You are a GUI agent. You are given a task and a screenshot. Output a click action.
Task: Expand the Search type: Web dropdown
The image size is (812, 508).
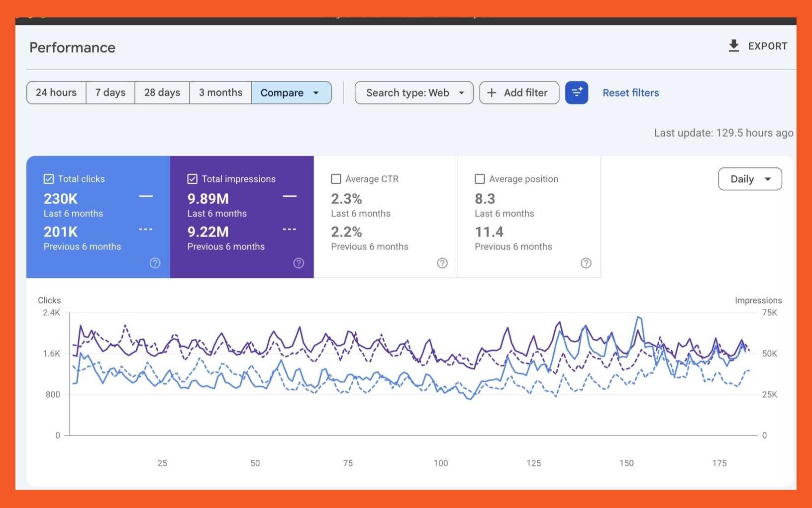coord(414,93)
